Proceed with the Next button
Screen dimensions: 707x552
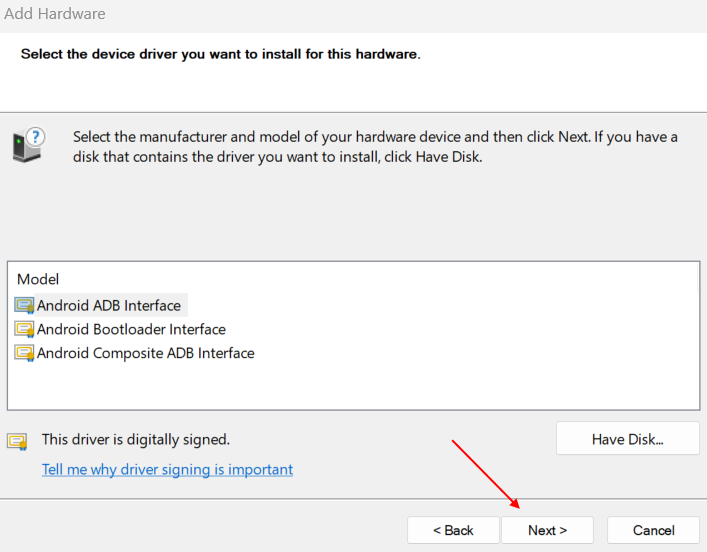click(547, 530)
